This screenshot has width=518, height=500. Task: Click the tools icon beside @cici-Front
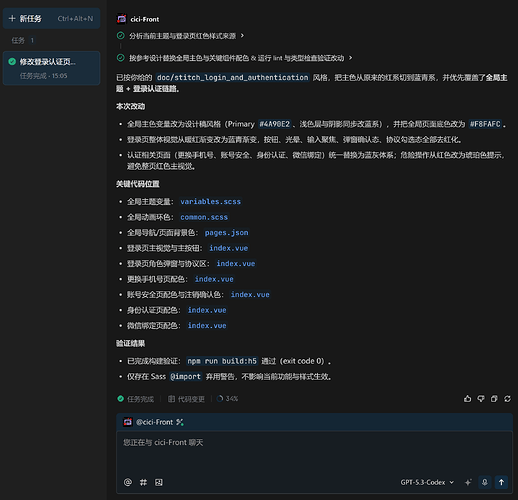point(180,422)
